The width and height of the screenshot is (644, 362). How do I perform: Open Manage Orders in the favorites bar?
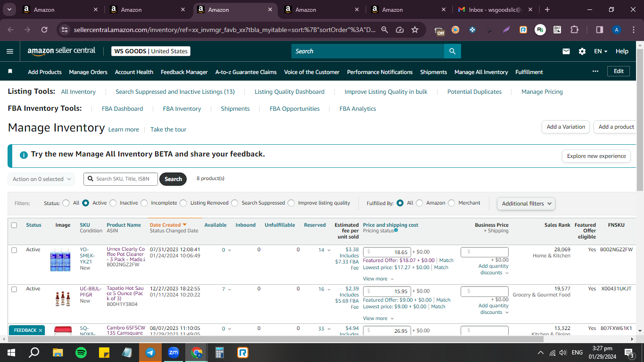tap(88, 72)
